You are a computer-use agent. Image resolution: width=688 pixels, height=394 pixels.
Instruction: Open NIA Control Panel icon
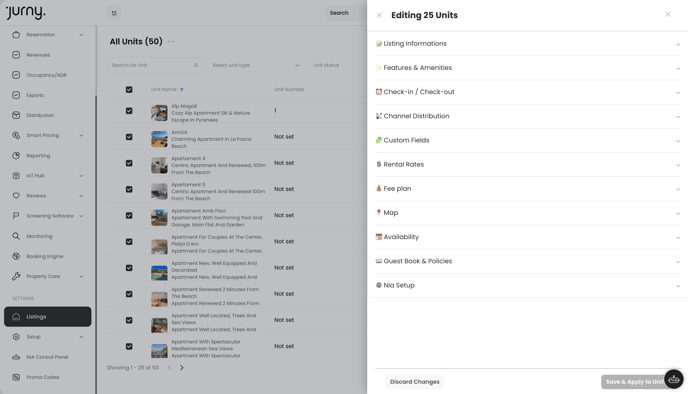click(16, 357)
